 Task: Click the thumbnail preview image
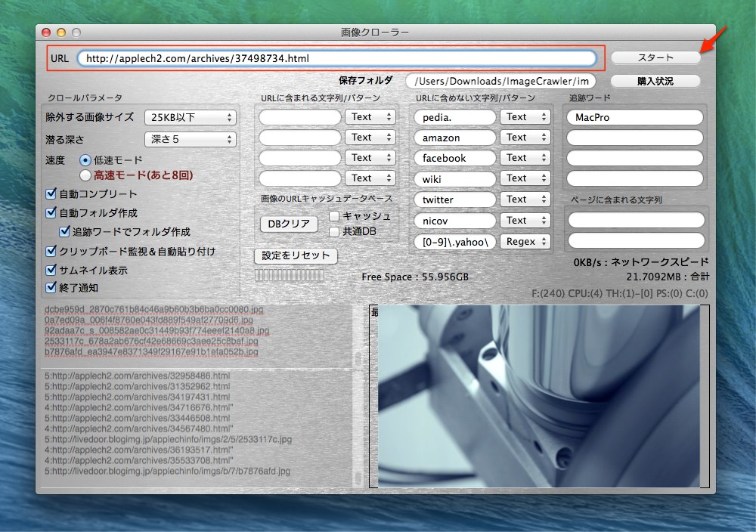click(538, 396)
